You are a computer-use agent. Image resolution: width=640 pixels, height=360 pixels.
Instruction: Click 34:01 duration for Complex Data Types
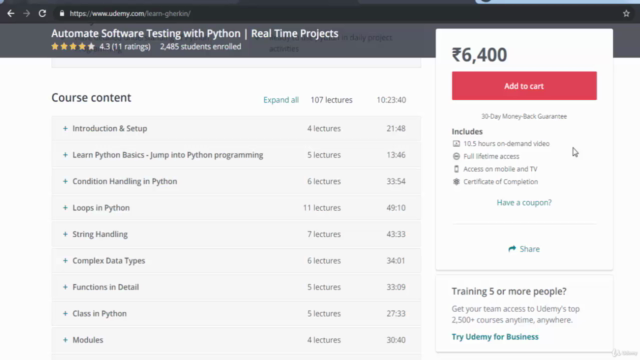(x=396, y=261)
